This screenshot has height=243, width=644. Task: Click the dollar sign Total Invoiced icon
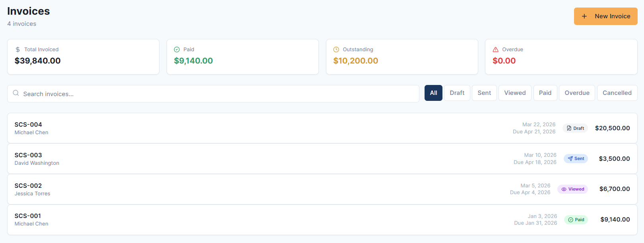[18, 50]
